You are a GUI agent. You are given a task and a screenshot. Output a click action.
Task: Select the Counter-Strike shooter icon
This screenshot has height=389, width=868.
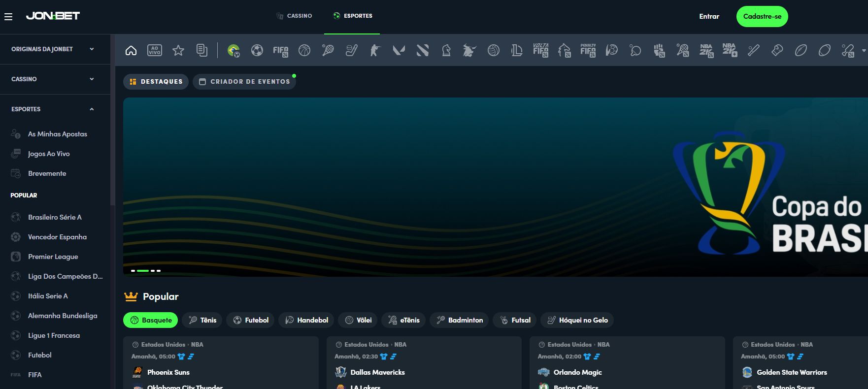(375, 50)
